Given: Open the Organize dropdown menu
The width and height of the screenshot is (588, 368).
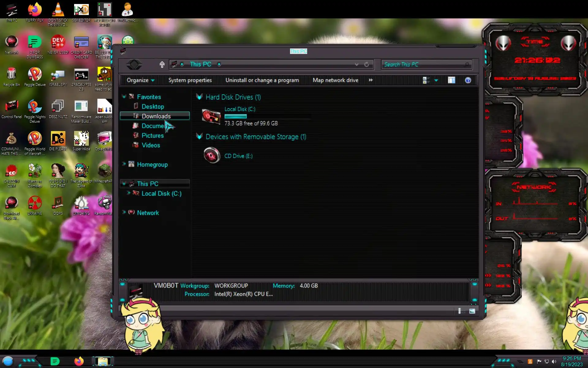Looking at the screenshot, I should (x=141, y=80).
